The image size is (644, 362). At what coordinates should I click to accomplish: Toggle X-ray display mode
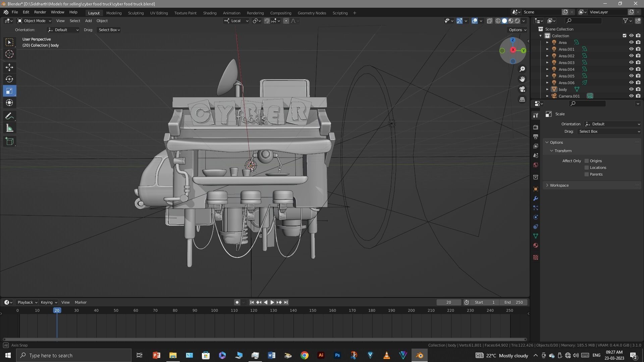(x=489, y=21)
